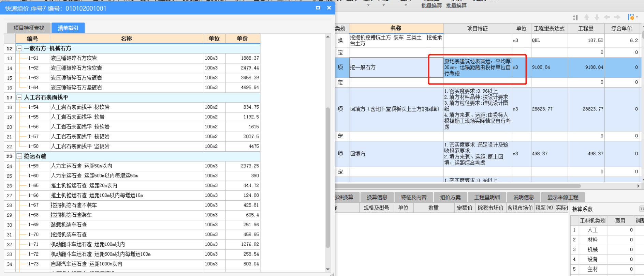Click the 9188.84 expression cell
The height and width of the screenshot is (276, 644).
pos(549,67)
